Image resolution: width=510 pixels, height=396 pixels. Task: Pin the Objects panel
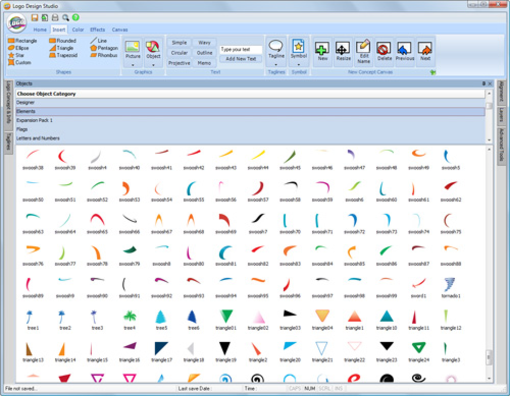[484, 83]
